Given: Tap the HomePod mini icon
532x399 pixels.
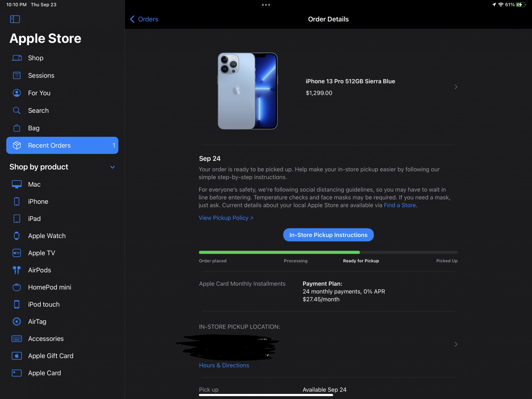Looking at the screenshot, I should click(17, 287).
